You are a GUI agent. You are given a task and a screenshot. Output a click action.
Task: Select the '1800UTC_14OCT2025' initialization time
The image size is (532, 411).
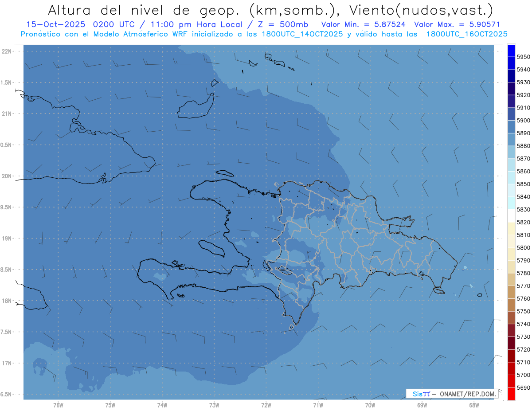click(x=301, y=34)
